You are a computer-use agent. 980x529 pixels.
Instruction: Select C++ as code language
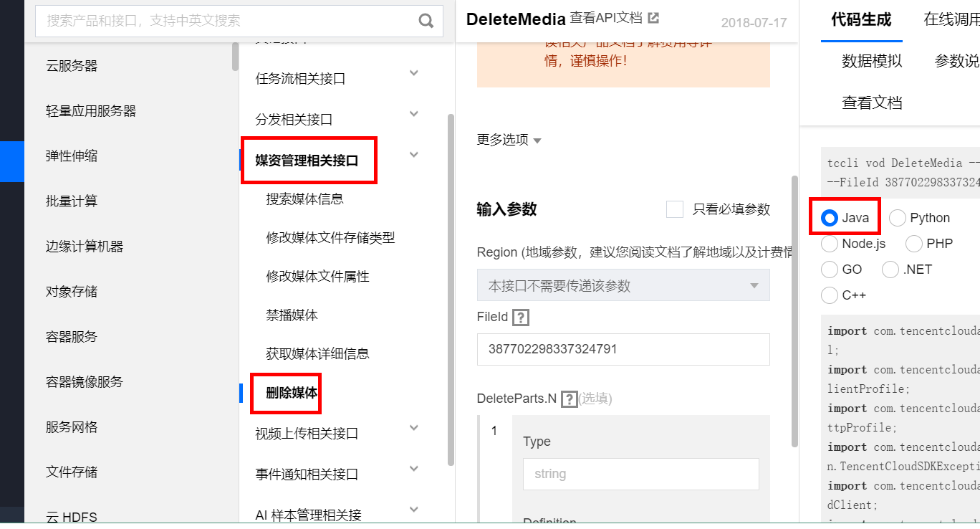[x=829, y=295]
